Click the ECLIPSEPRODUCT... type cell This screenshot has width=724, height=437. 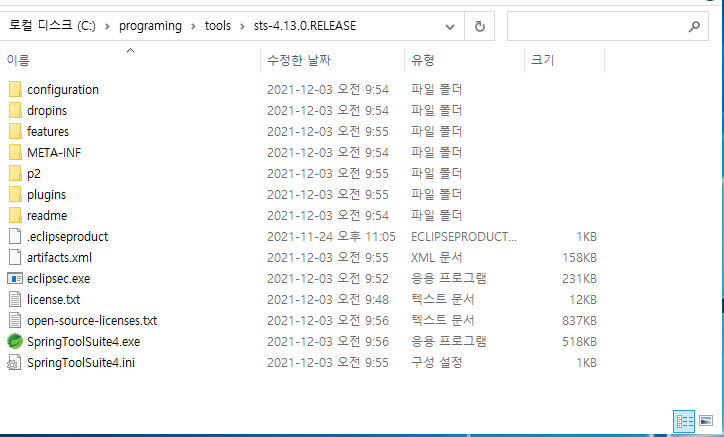pos(464,237)
